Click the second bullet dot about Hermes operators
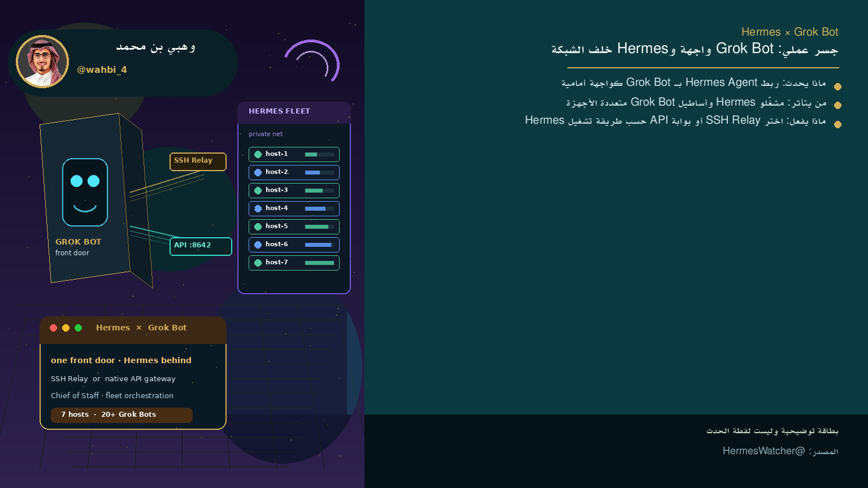 click(837, 105)
